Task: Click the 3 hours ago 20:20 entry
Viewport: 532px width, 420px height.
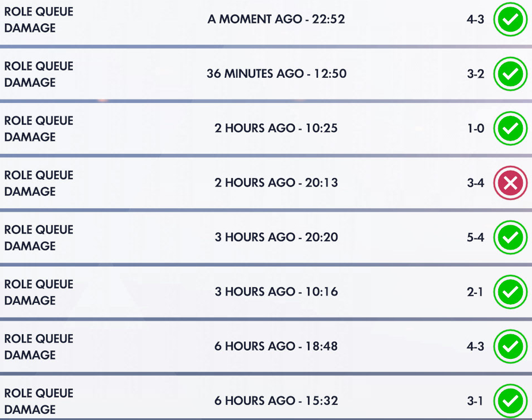Action: click(x=276, y=237)
